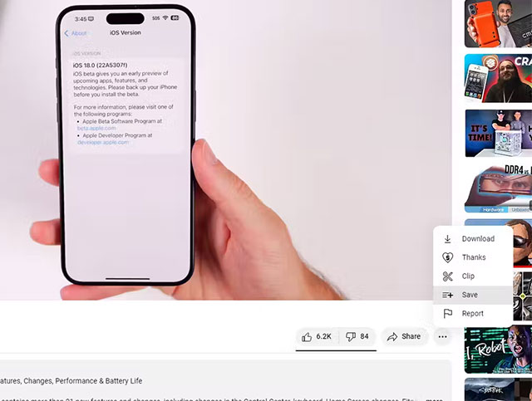This screenshot has width=532, height=401.
Task: Open the DDR4 hardware video thumbnail
Action: click(x=498, y=188)
